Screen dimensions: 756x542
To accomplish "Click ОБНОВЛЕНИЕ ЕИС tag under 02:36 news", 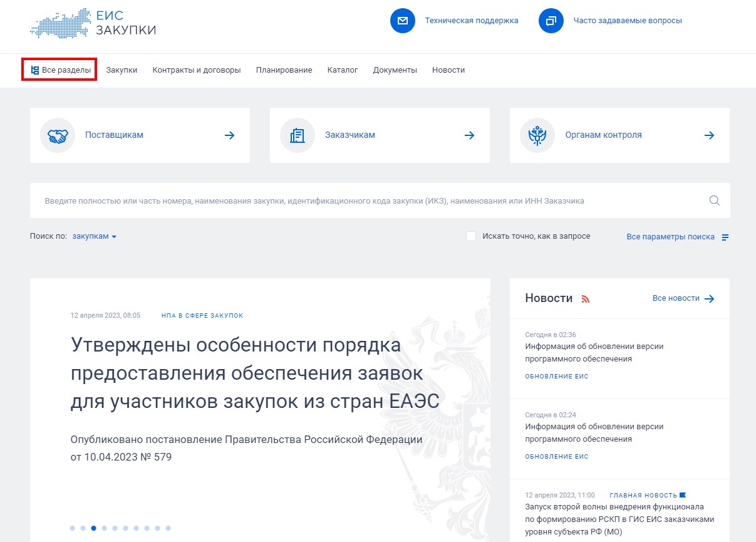I will pyautogui.click(x=557, y=377).
